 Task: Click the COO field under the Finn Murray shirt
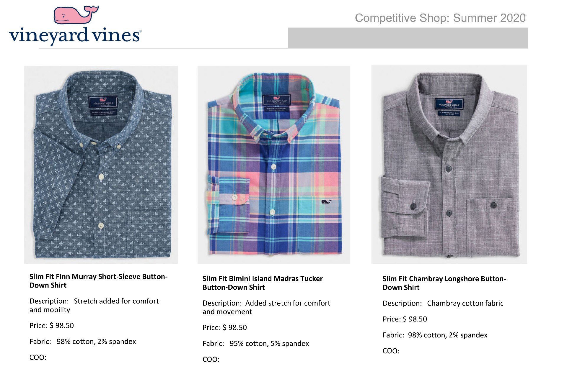point(38,357)
